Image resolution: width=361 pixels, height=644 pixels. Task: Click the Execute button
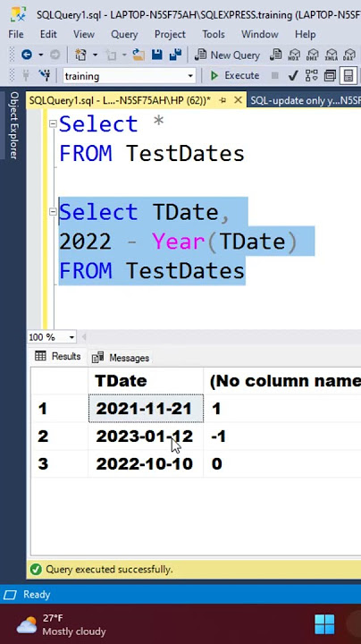(235, 75)
